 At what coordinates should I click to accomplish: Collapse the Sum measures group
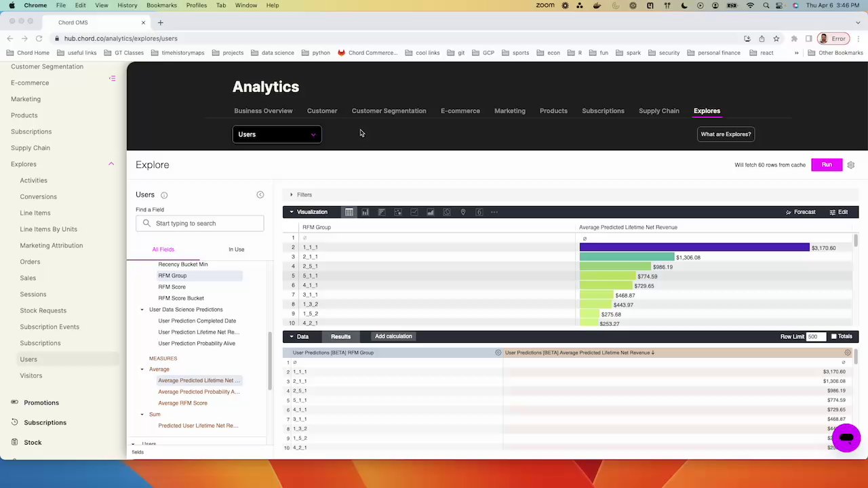[x=142, y=414]
